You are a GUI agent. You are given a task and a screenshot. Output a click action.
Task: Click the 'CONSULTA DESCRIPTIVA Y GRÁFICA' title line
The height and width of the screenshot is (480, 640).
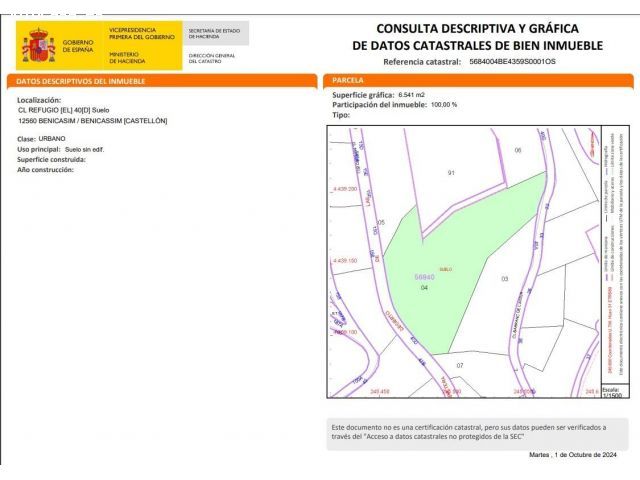(477, 29)
